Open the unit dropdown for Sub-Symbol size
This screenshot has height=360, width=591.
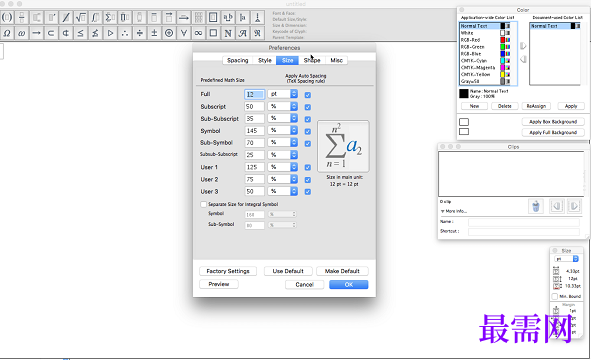[283, 142]
